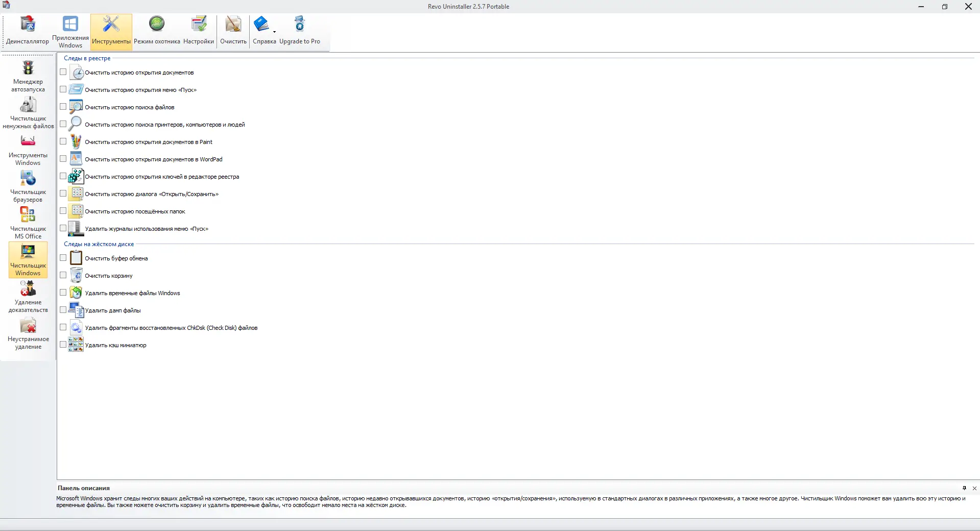This screenshot has height=531, width=980.
Task: Activate Режим охотника mode
Action: click(x=157, y=32)
